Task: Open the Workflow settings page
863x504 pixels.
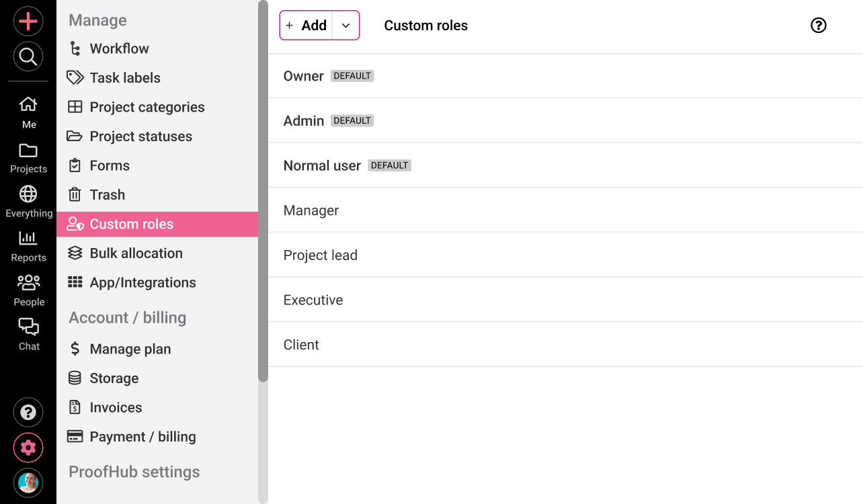Action: coord(119,48)
